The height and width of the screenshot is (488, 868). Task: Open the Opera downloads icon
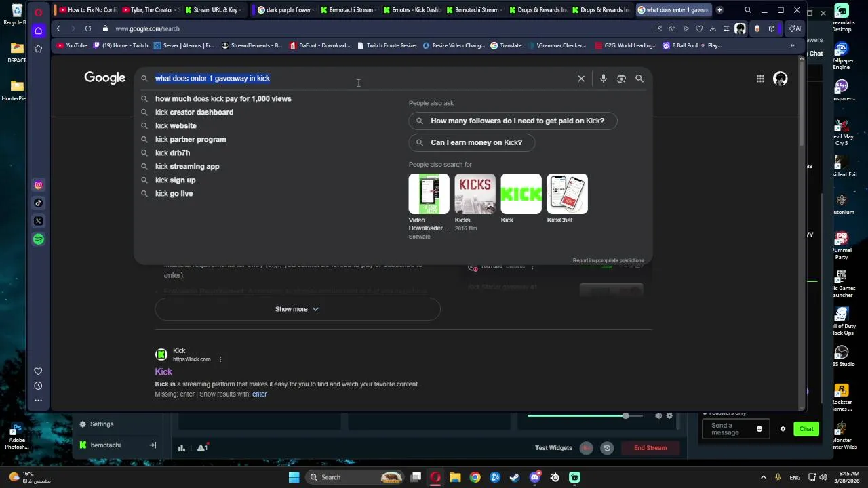click(713, 28)
